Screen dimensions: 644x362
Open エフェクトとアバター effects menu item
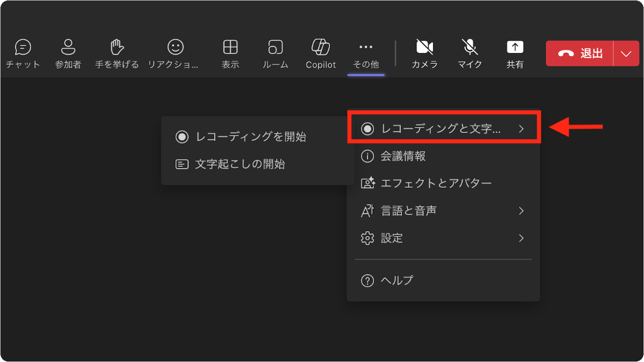click(x=443, y=183)
